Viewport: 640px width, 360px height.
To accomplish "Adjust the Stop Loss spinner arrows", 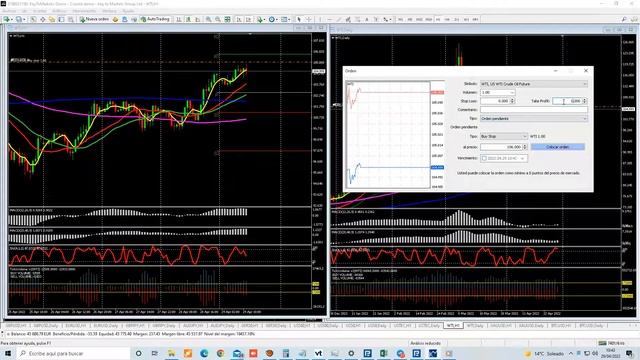I will coord(512,101).
